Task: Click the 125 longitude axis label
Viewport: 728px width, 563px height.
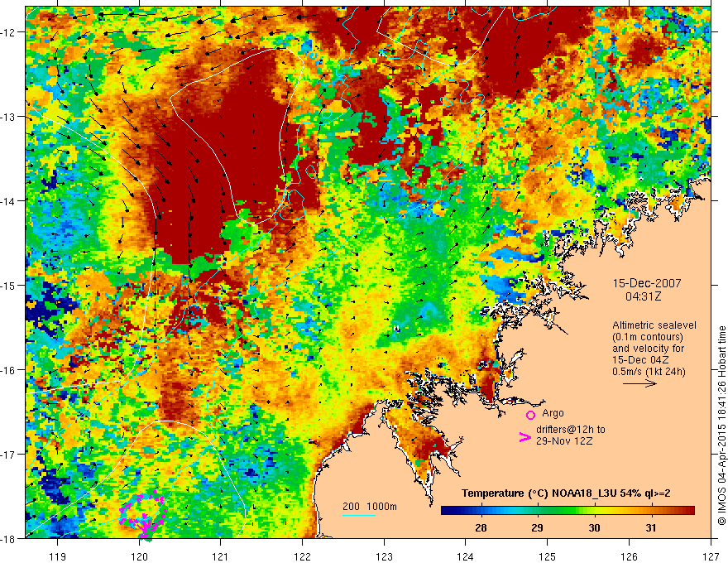Action: (547, 556)
